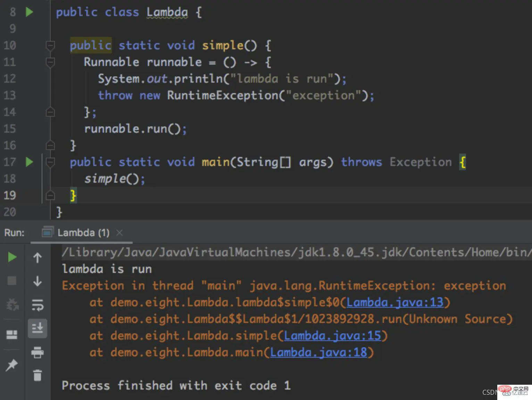
Task: Switch to the Lambda (1) run tab
Action: click(83, 232)
